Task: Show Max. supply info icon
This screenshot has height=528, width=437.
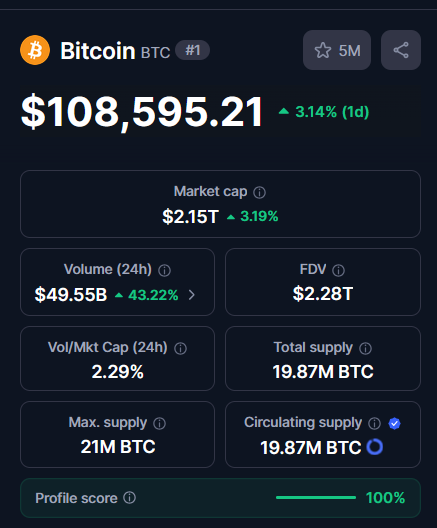Action: pos(160,424)
